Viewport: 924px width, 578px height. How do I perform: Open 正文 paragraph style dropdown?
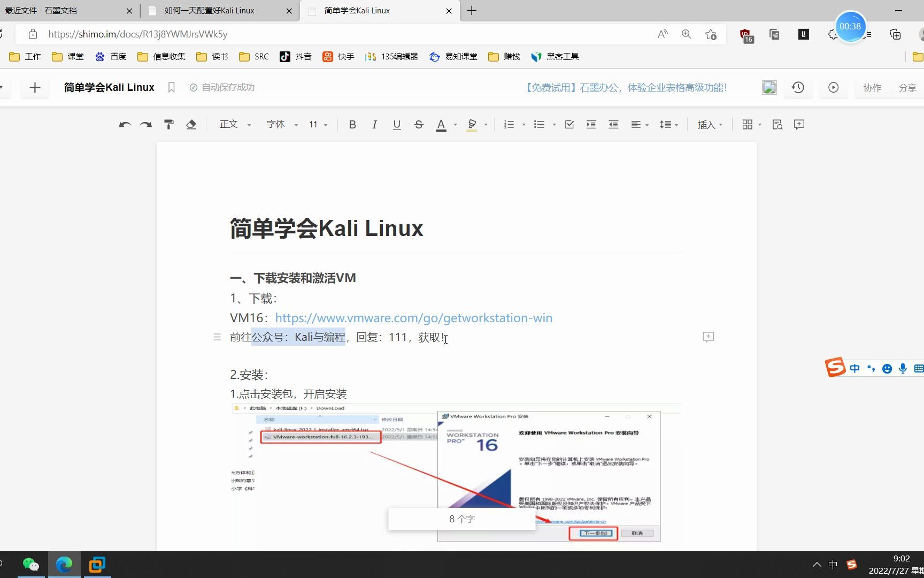pyautogui.click(x=235, y=125)
